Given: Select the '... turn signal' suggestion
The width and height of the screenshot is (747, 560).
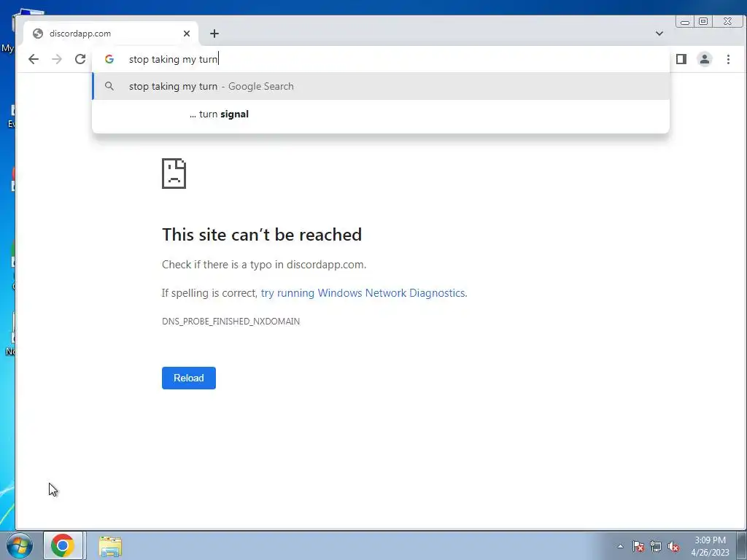Looking at the screenshot, I should (x=381, y=114).
